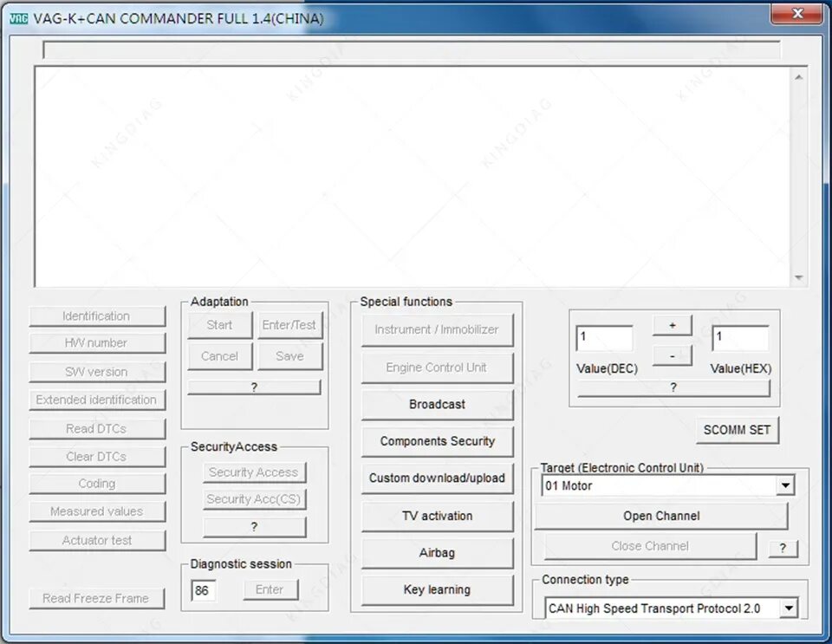
Task: Click Cancel in Adaptation group
Action: [x=219, y=356]
